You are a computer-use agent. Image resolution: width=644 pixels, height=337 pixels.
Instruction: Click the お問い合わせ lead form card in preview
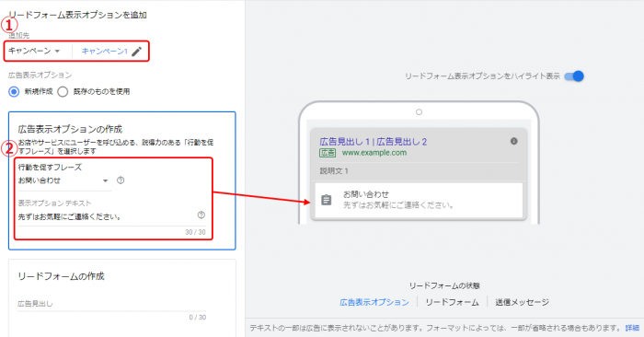[419, 200]
